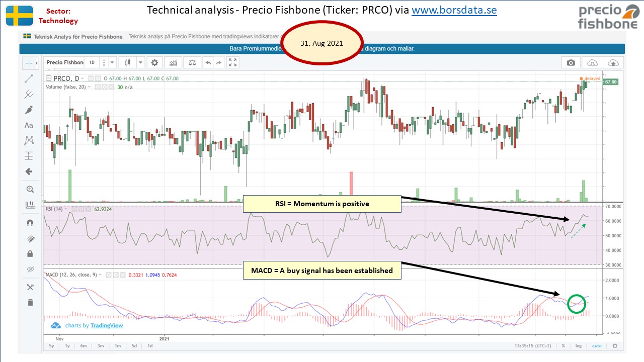Open the indicators menu
This screenshot has width=644, height=362.
(x=173, y=62)
